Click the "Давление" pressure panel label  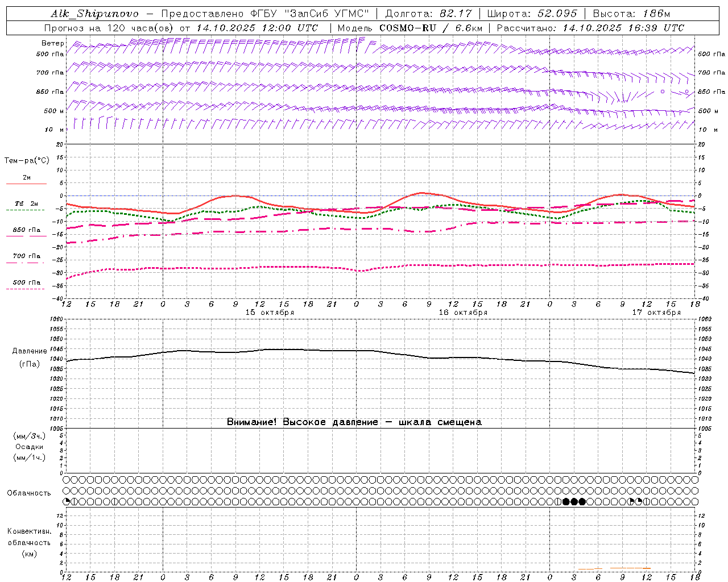pos(29,351)
